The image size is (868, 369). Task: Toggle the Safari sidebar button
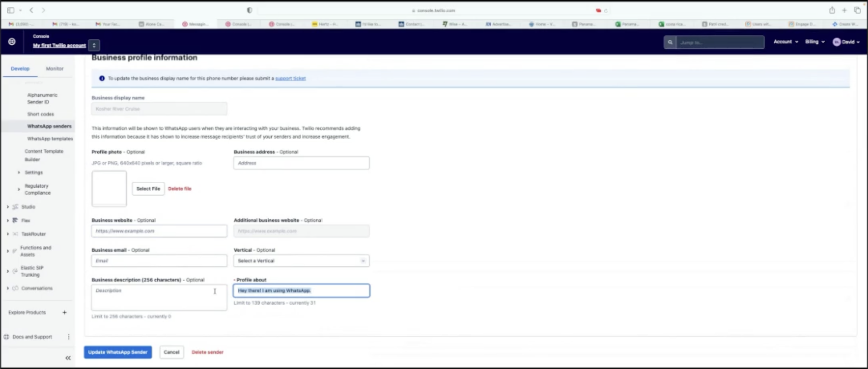coord(11,10)
